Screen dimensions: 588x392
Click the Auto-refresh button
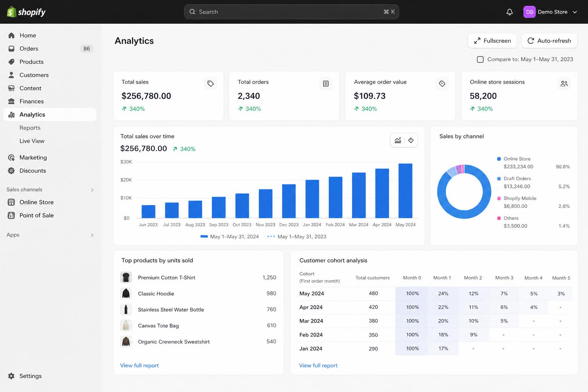pyautogui.click(x=549, y=41)
